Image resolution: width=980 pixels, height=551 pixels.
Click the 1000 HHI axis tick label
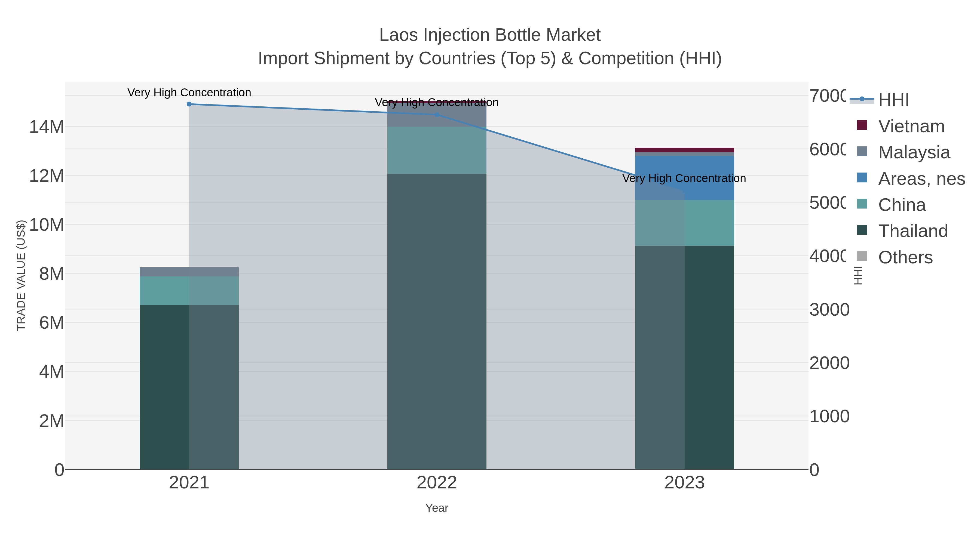[829, 416]
